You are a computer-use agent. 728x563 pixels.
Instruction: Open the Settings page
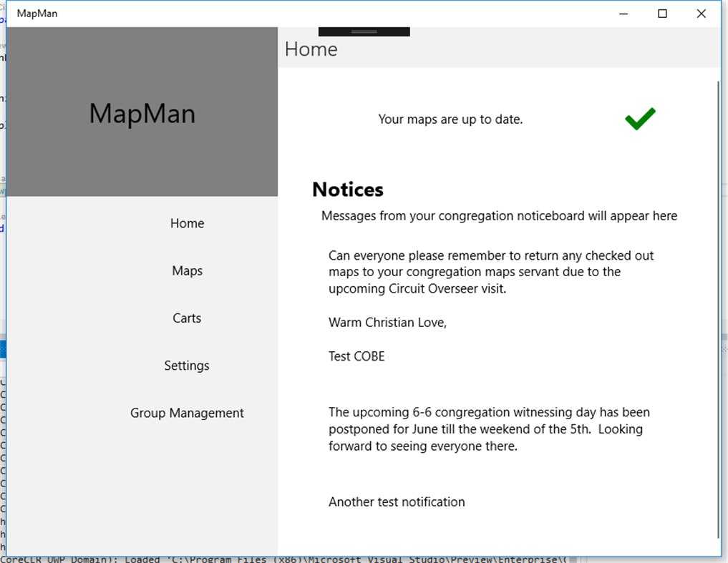tap(187, 365)
